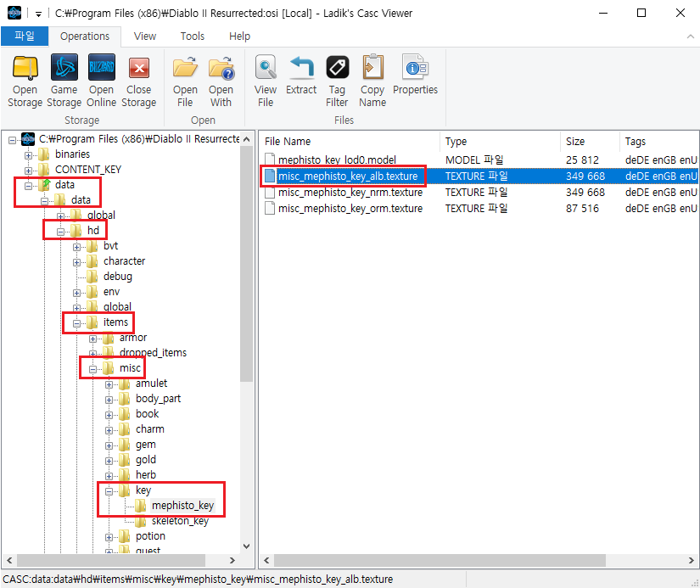
Task: Collapse the hd tree node
Action: pyautogui.click(x=60, y=232)
